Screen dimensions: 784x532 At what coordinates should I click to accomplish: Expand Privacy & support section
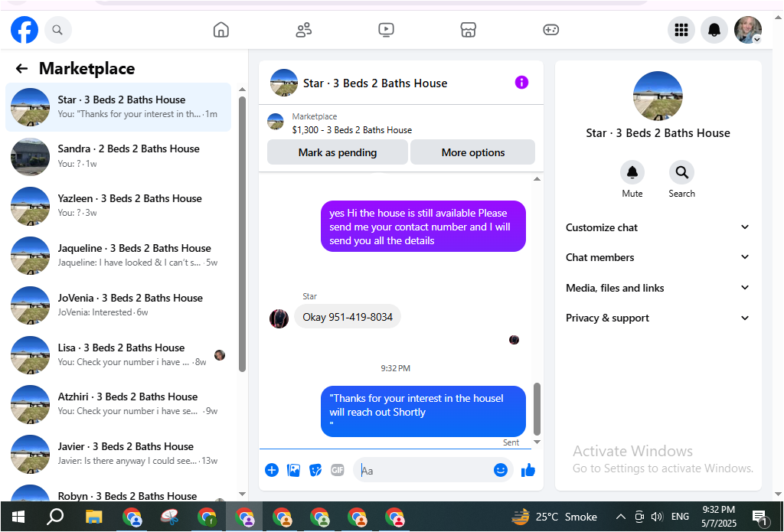click(658, 318)
